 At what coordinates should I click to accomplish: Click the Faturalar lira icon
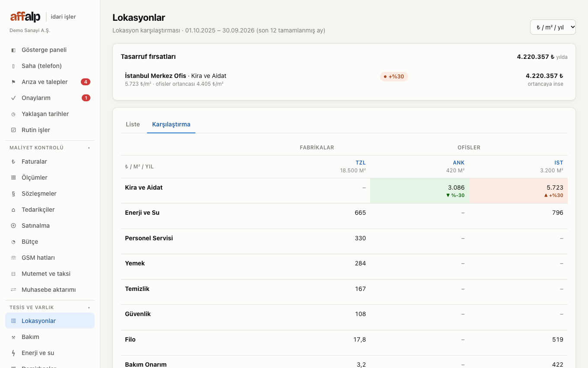13,162
